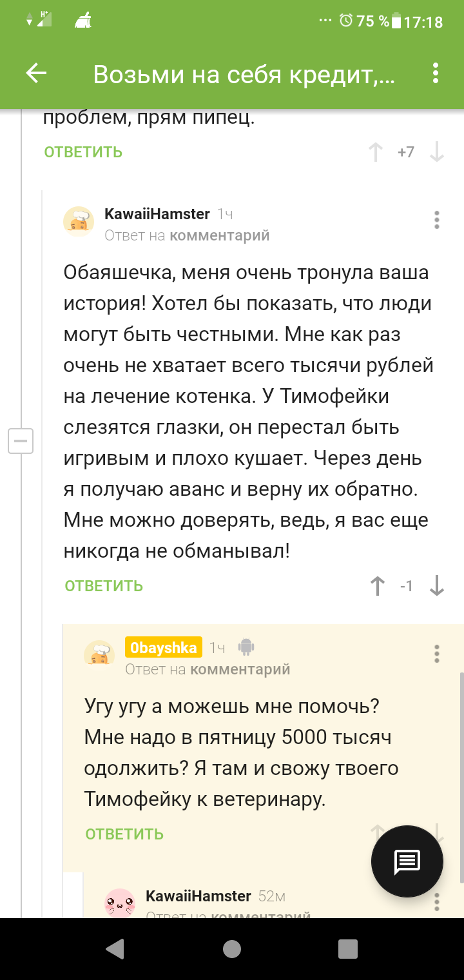Open KawaiiHamster's profile from username
The height and width of the screenshot is (980, 464).
coord(157,214)
